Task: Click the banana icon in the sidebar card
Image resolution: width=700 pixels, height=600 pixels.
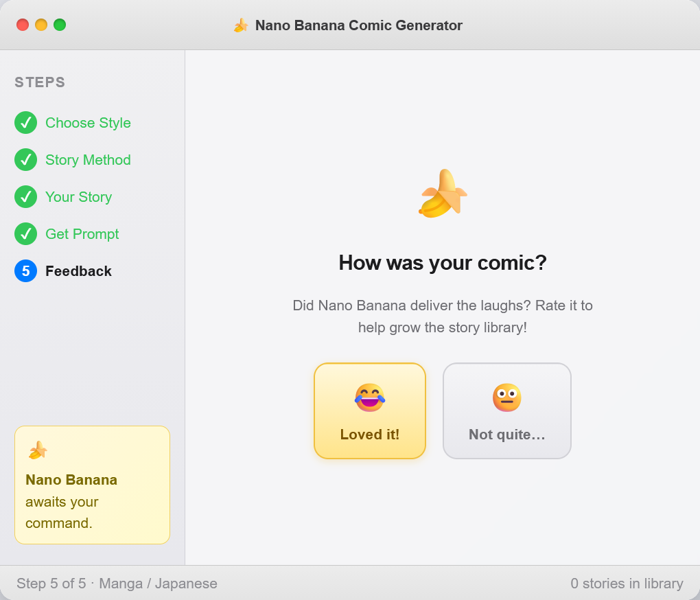Action: 37,450
